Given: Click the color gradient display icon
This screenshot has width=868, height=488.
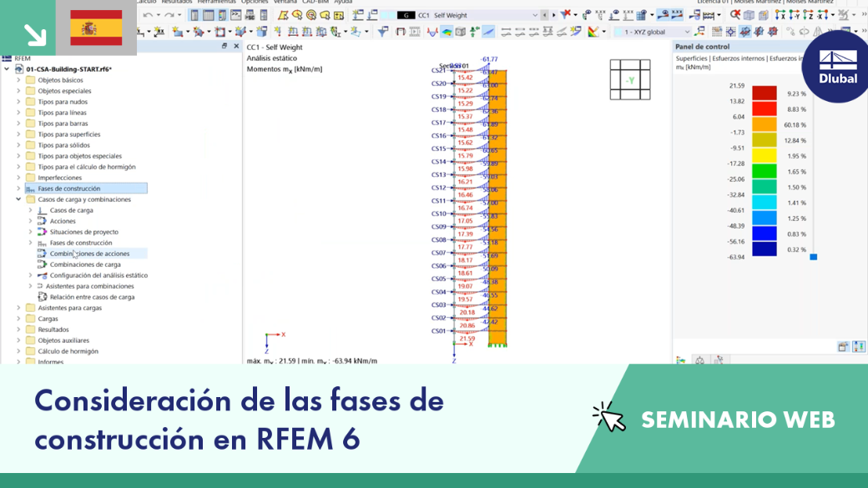Looking at the screenshot, I should pos(593,32).
